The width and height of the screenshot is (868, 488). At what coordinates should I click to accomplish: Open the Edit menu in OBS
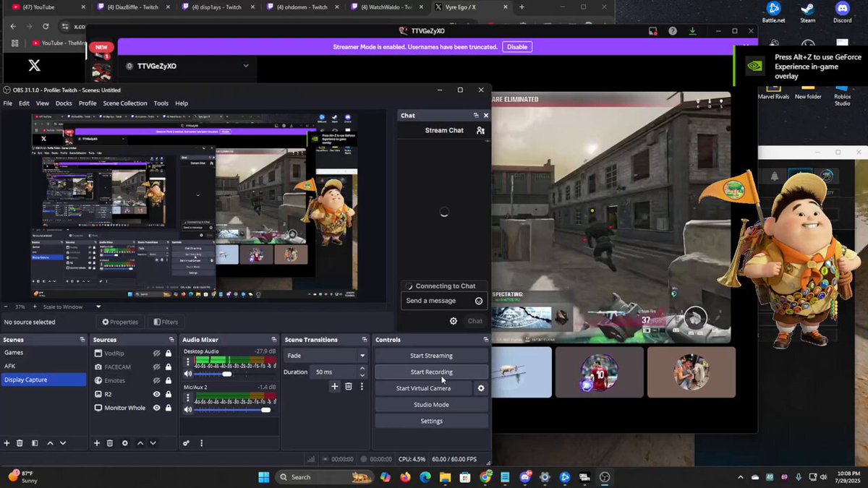pos(24,103)
